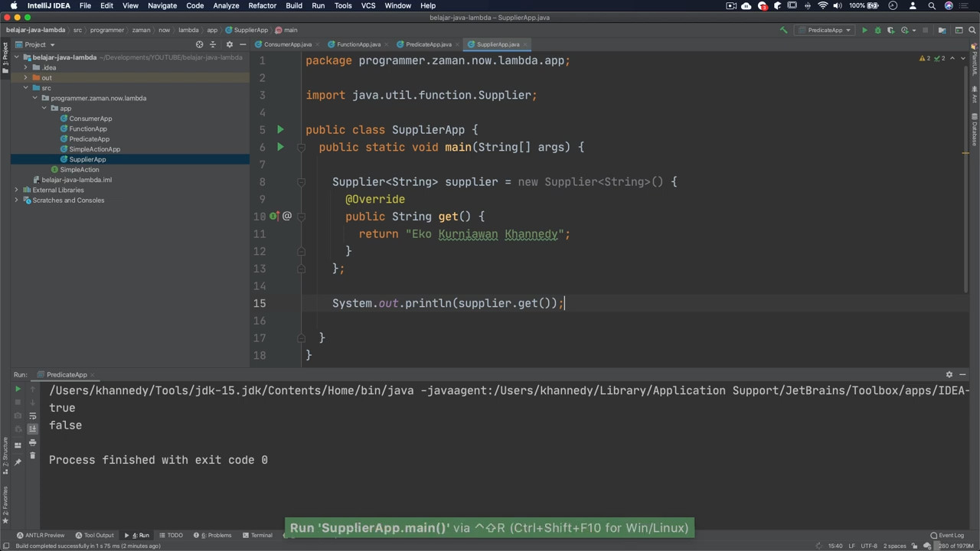Restore layout icon in Run panel

(18, 445)
